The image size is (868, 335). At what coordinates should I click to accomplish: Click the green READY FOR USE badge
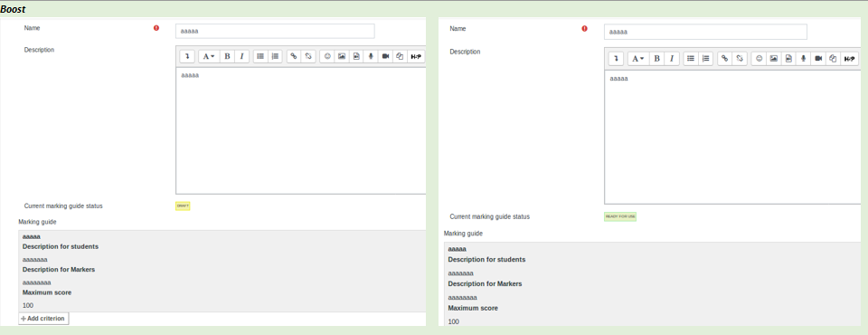coord(620,216)
